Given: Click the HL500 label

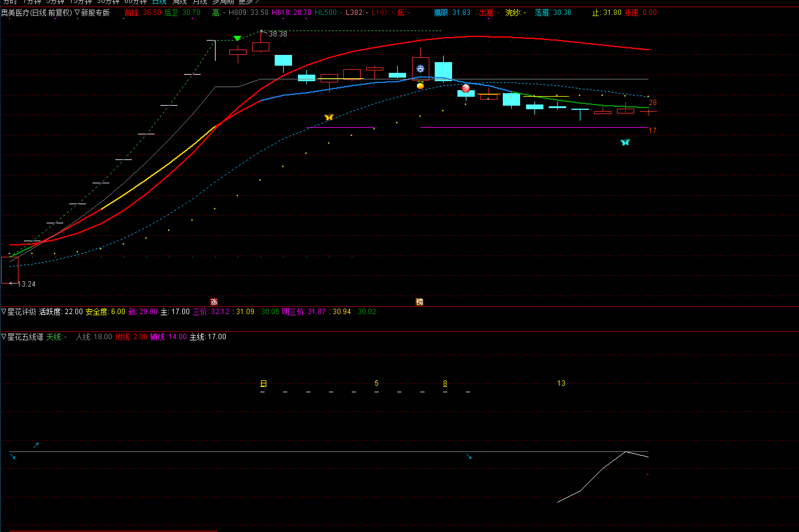Looking at the screenshot, I should click(328, 13).
